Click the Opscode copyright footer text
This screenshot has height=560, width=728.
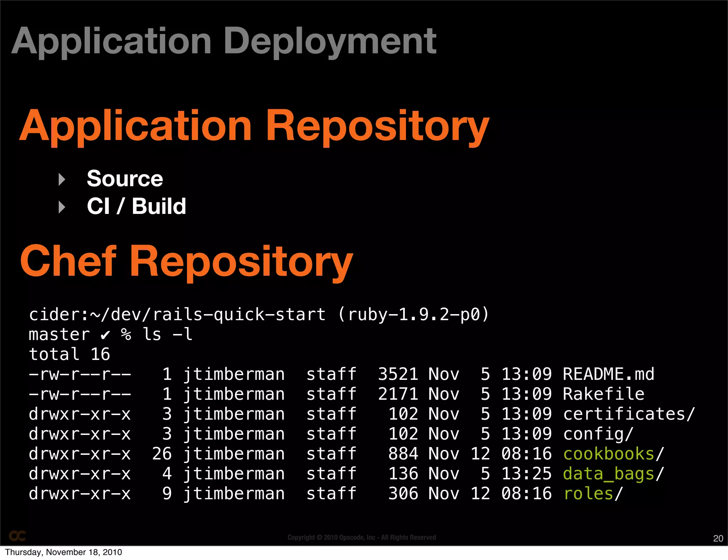(x=362, y=538)
